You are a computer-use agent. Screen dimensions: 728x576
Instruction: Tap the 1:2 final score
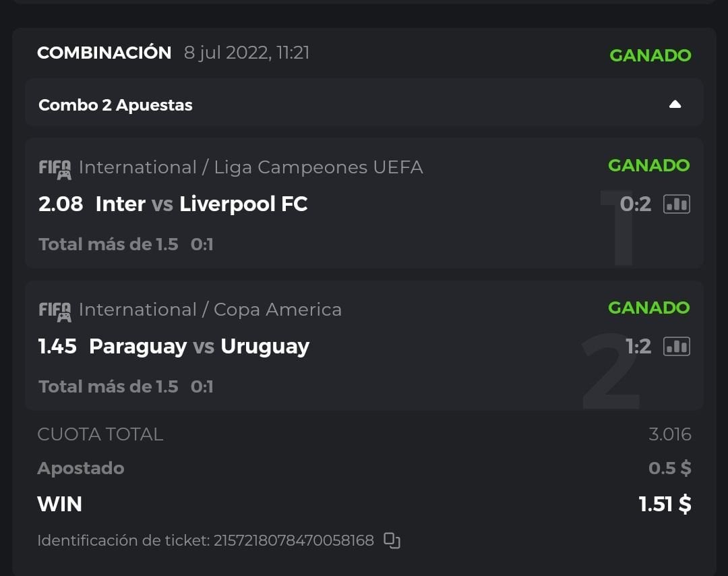tap(638, 346)
